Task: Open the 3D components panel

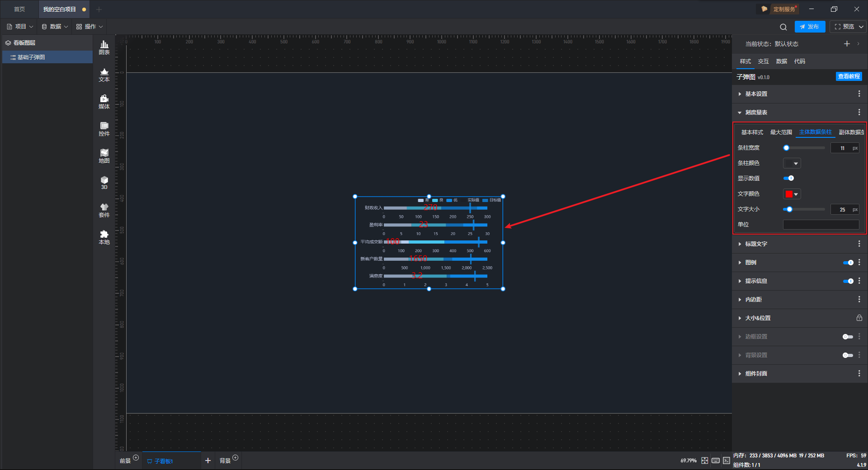Action: click(104, 183)
